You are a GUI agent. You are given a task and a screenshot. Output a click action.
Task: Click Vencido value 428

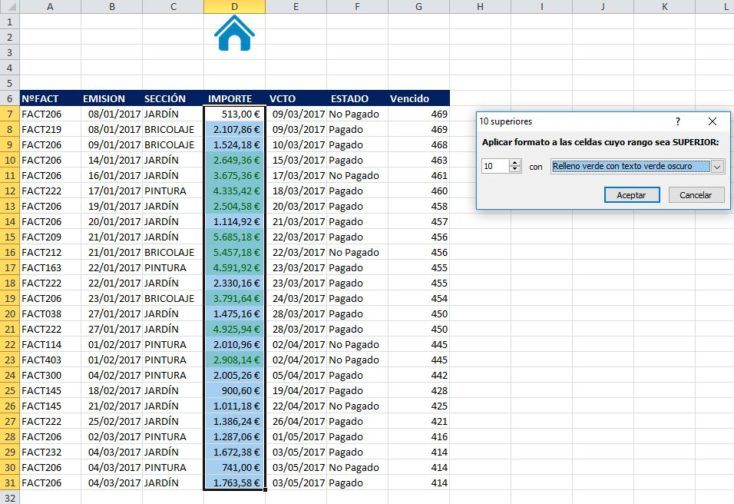[x=418, y=390]
